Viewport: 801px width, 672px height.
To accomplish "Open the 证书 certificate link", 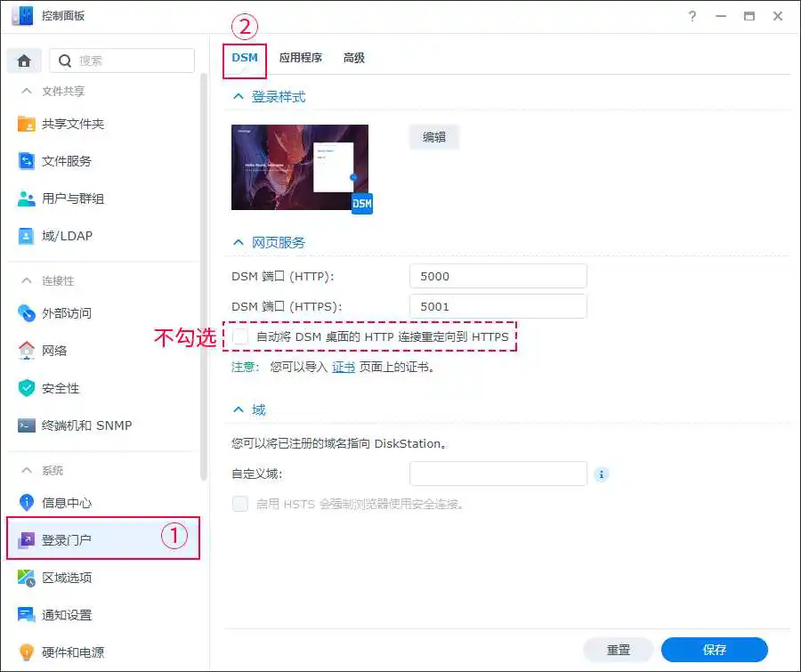I will [x=344, y=367].
